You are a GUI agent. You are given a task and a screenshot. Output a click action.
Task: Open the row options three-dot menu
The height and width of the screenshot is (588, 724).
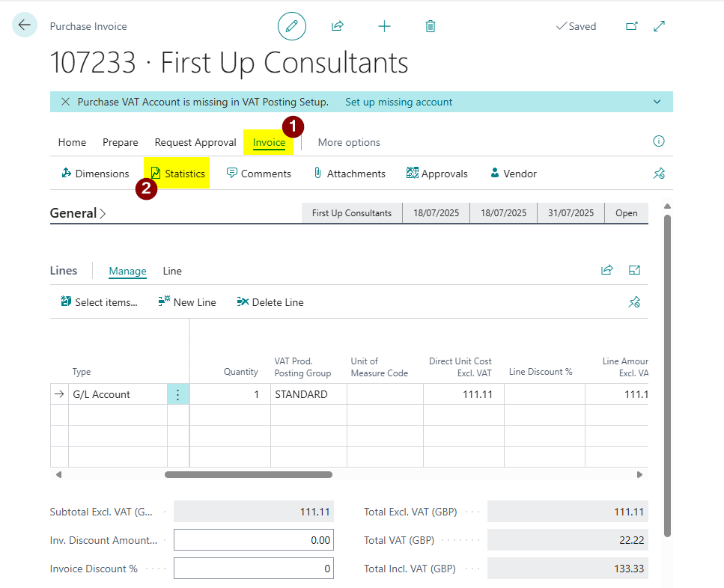[177, 394]
